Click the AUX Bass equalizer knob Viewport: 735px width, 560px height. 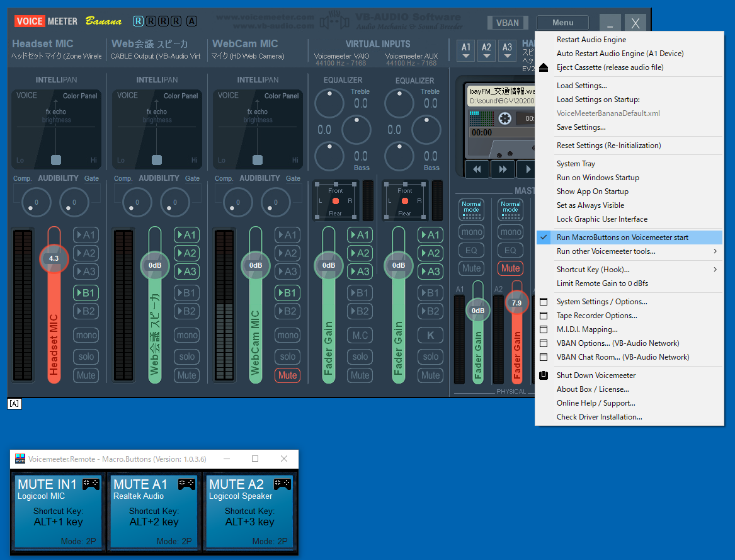[x=399, y=156]
